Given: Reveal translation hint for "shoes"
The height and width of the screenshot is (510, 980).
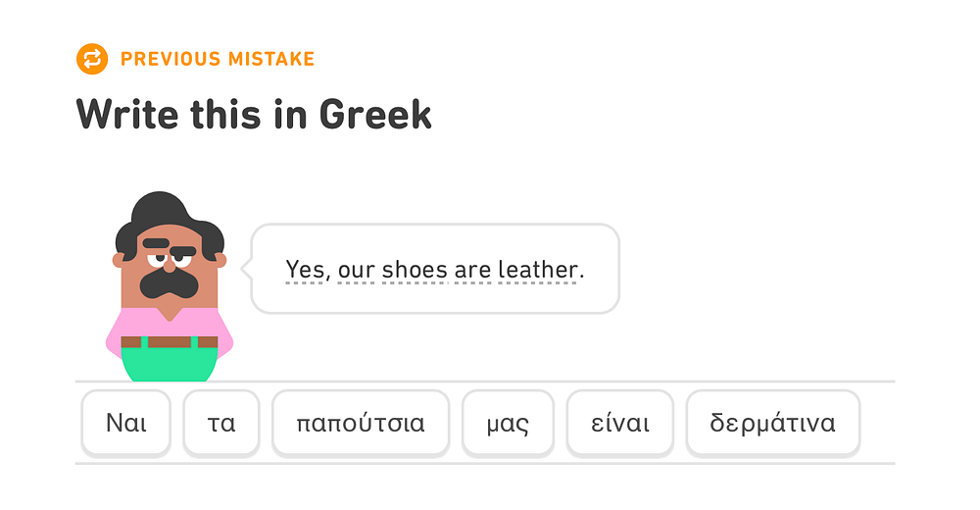Looking at the screenshot, I should point(414,269).
